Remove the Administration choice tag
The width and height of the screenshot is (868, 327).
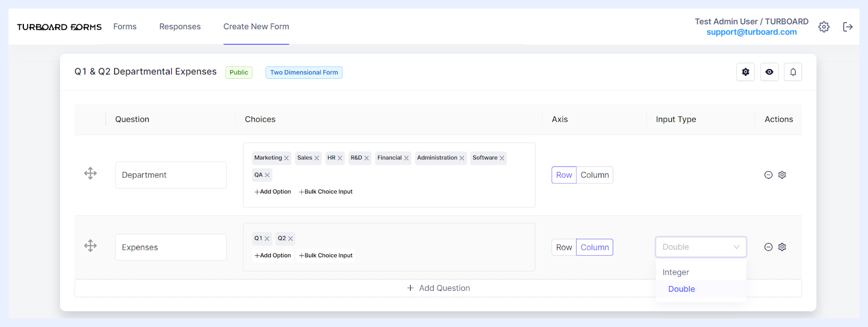(462, 158)
